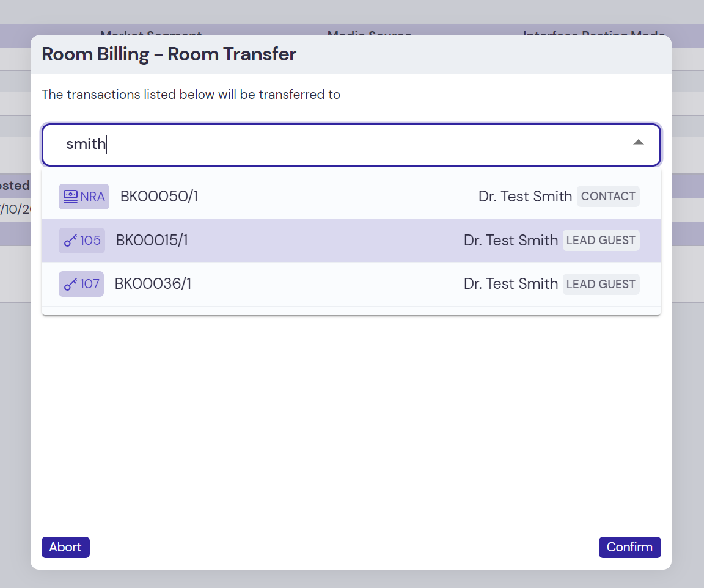Select Dr. Test Smith in NRA row
The height and width of the screenshot is (588, 704).
(x=525, y=197)
